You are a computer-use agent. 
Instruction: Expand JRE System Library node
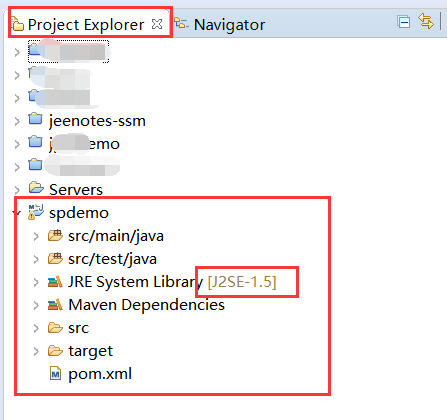(x=36, y=282)
